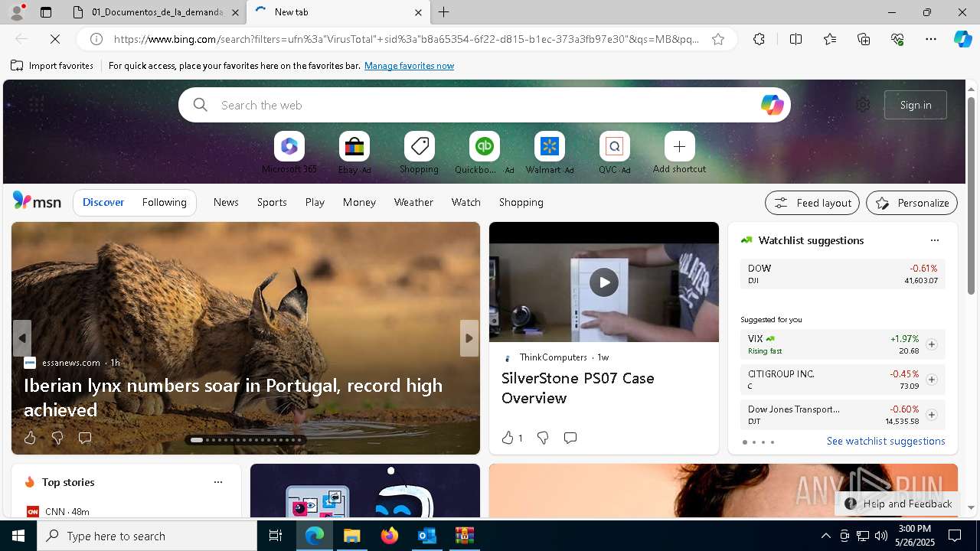
Task: Open the Edge profile icon
Action: coord(16,12)
